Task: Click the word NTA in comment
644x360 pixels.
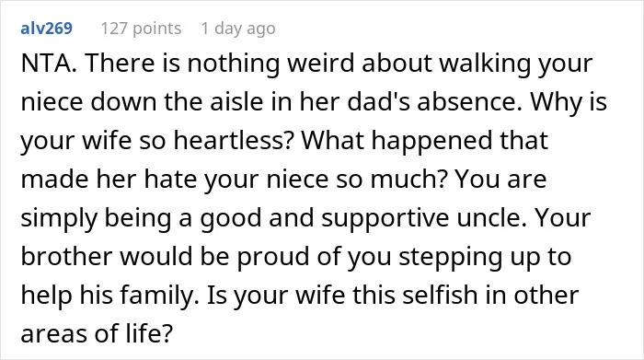Action: [46, 64]
